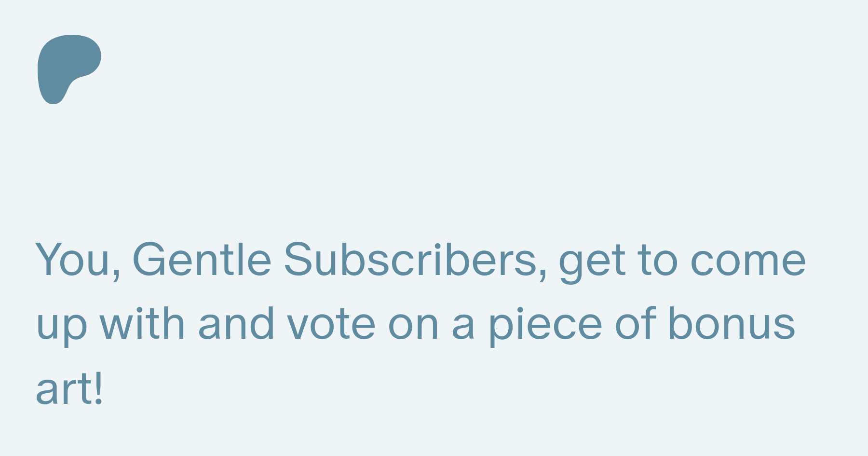Click the word "to" before "come"

point(658,261)
